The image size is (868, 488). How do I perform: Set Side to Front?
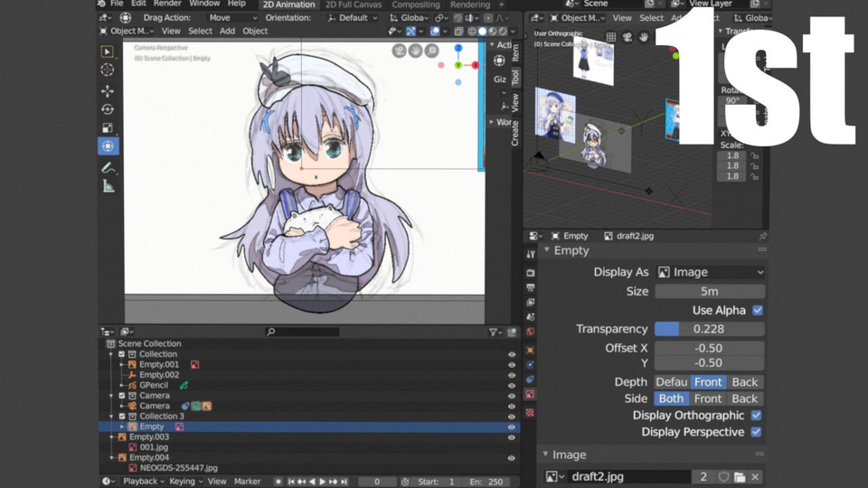point(708,399)
